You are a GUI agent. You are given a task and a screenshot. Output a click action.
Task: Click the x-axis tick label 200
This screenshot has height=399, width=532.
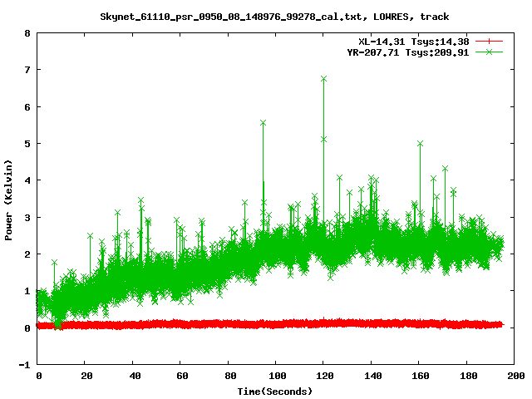(x=514, y=376)
